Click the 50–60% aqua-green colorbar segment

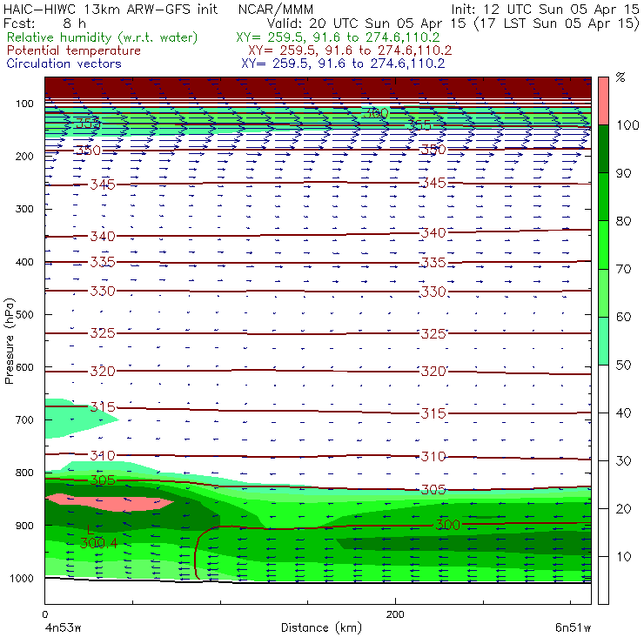pos(603,341)
